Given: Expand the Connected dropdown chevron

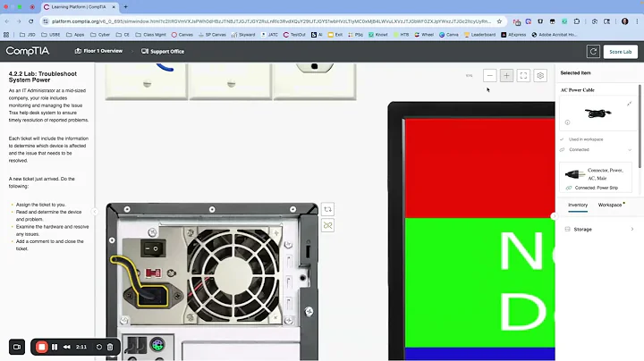Looking at the screenshot, I should click(630, 150).
